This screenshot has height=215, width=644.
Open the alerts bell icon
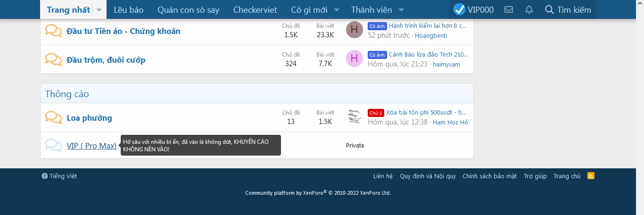pos(529,9)
